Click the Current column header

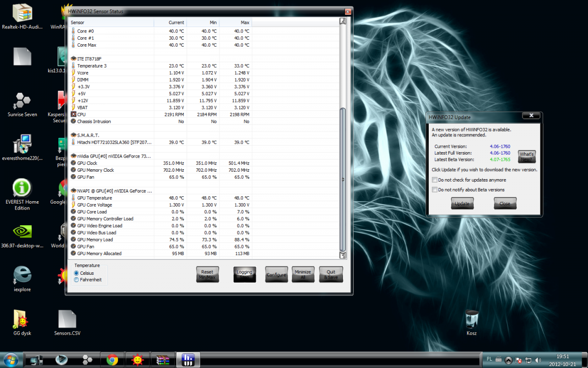click(170, 23)
